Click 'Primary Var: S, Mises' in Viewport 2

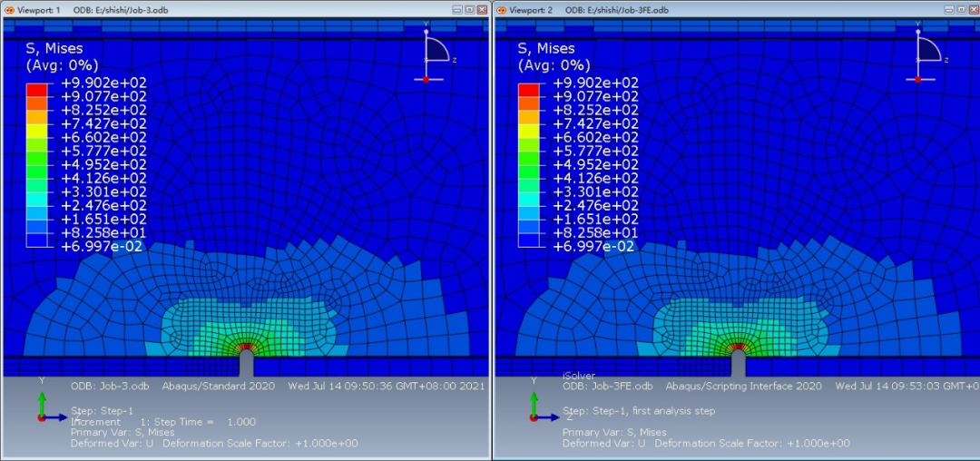(614, 432)
